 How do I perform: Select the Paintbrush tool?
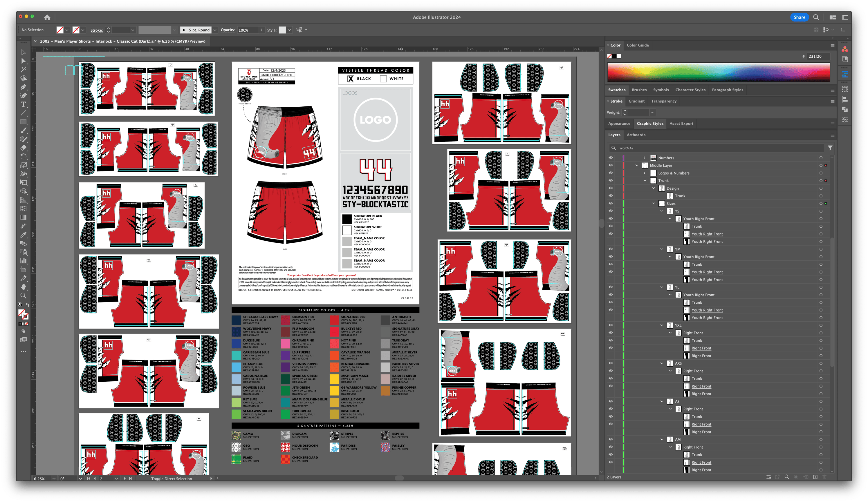24,130
